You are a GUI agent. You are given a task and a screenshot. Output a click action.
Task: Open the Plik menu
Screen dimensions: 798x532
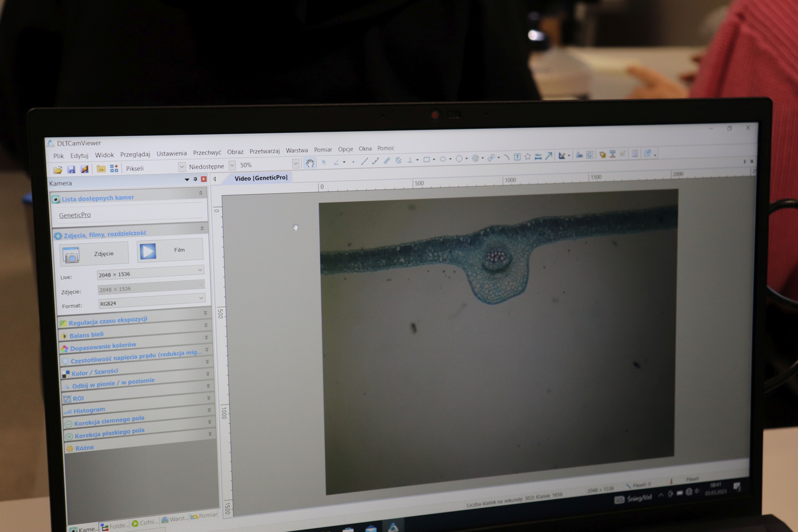click(x=58, y=156)
